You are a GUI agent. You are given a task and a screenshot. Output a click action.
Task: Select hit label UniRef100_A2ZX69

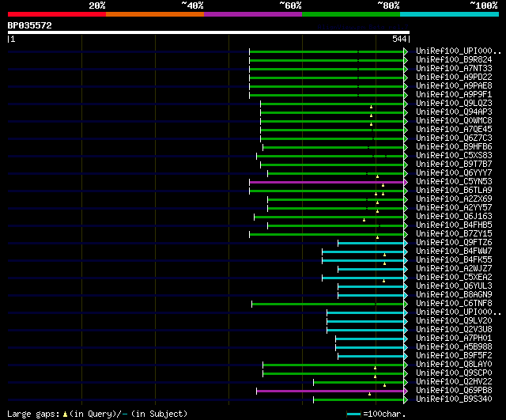[454, 199]
